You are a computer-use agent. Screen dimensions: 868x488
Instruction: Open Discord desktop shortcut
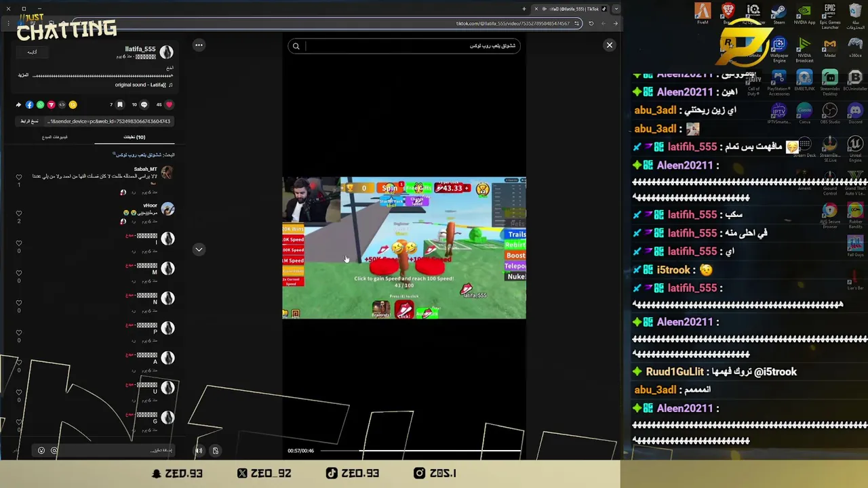pos(855,113)
